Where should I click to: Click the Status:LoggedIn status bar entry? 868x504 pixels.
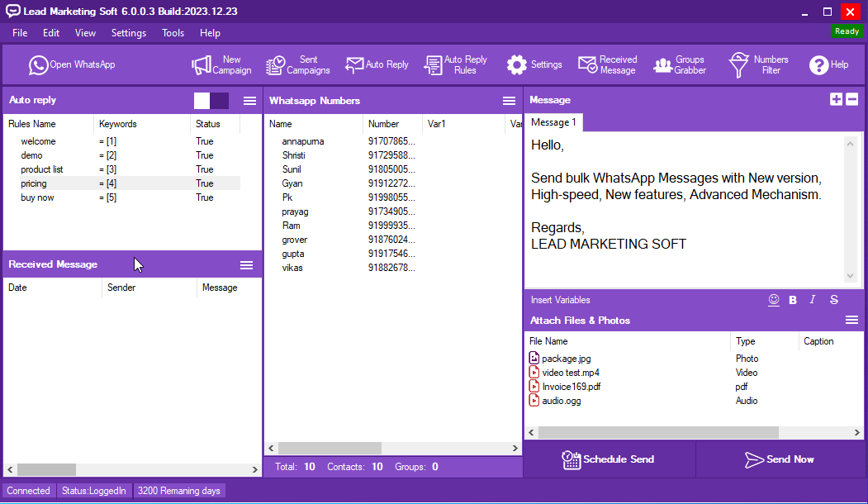[94, 491]
